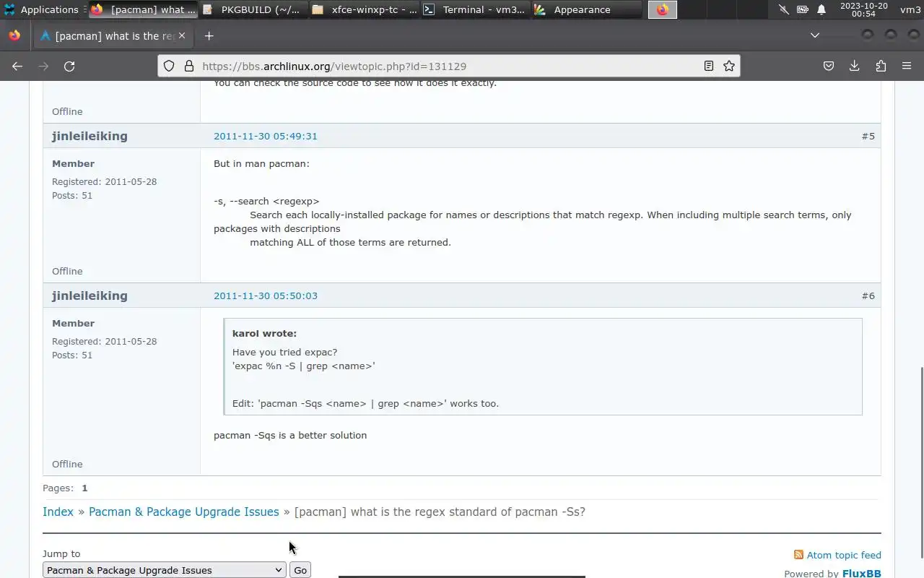
Task: Expand the Jump to forum dropdown
Action: point(165,570)
